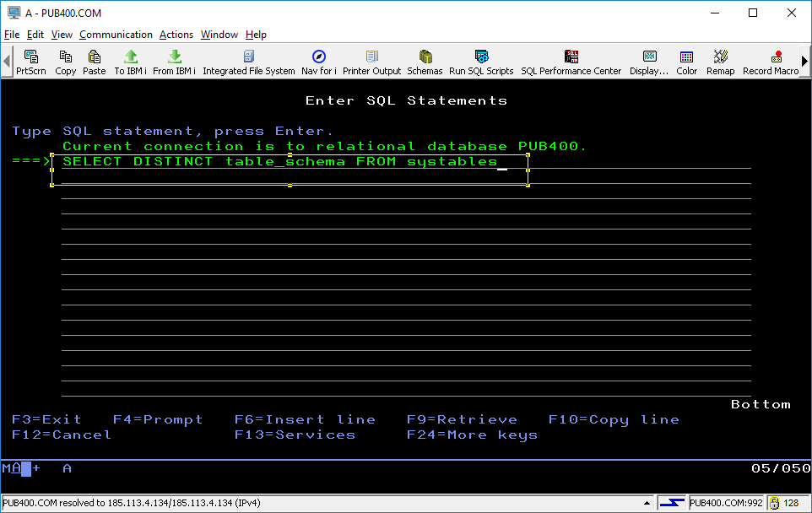Print the screen with PrtScrn
Viewport: 812px width, 513px height.
click(x=30, y=60)
